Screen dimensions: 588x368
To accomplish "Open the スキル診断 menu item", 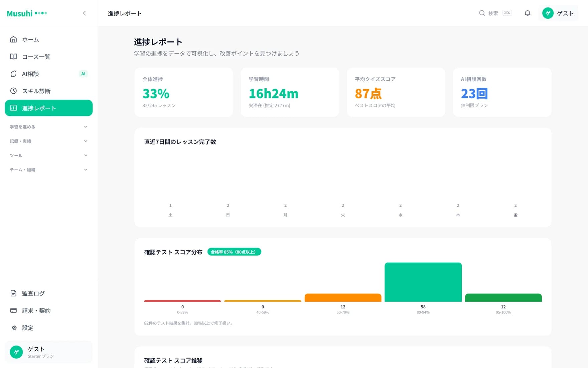I will click(x=49, y=91).
